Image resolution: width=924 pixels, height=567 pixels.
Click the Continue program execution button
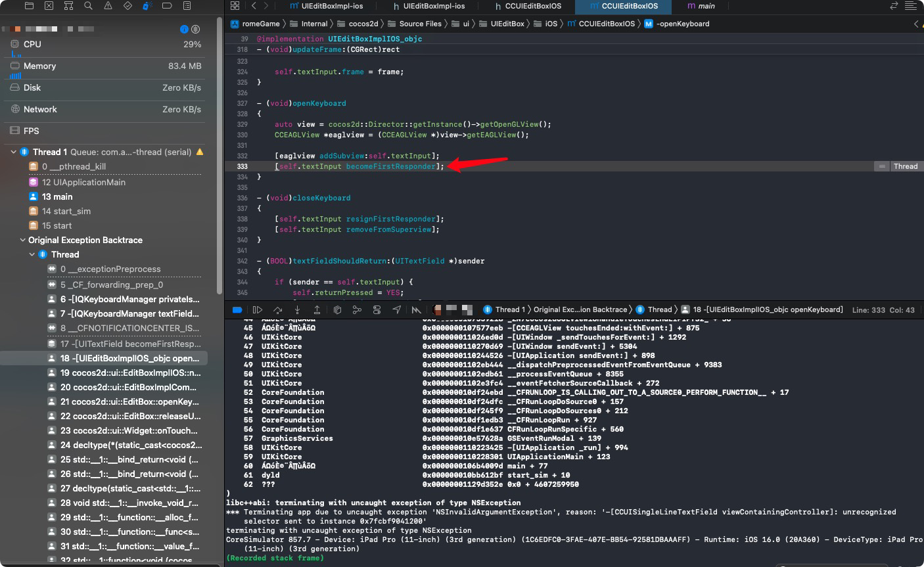pyautogui.click(x=258, y=309)
